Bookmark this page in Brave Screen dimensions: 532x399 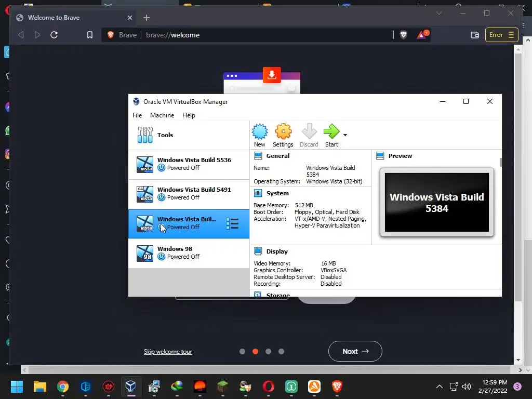89,35
